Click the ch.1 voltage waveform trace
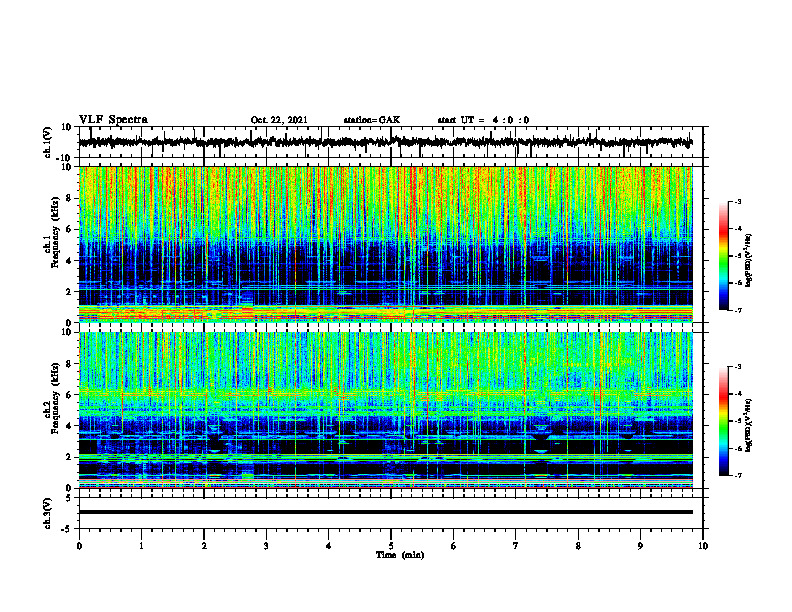The width and height of the screenshot is (792, 612). [385, 142]
